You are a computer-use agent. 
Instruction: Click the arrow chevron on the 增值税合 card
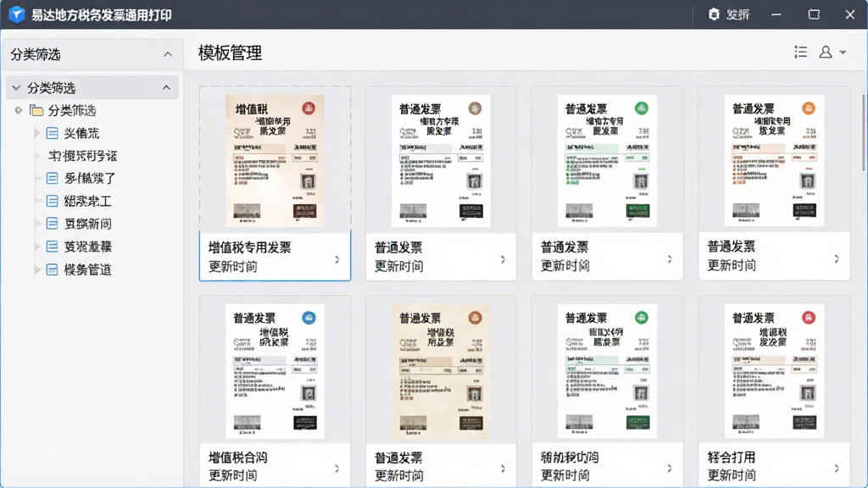pos(337,468)
